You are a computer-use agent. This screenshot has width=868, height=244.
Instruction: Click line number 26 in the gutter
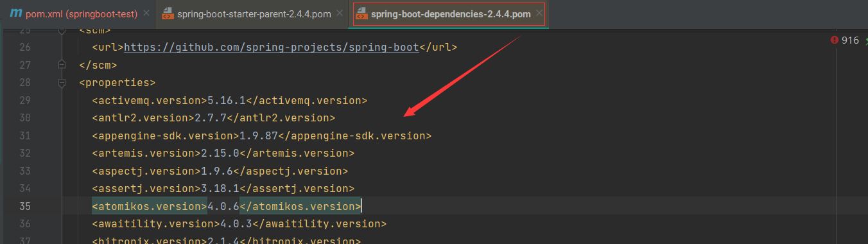click(x=24, y=48)
